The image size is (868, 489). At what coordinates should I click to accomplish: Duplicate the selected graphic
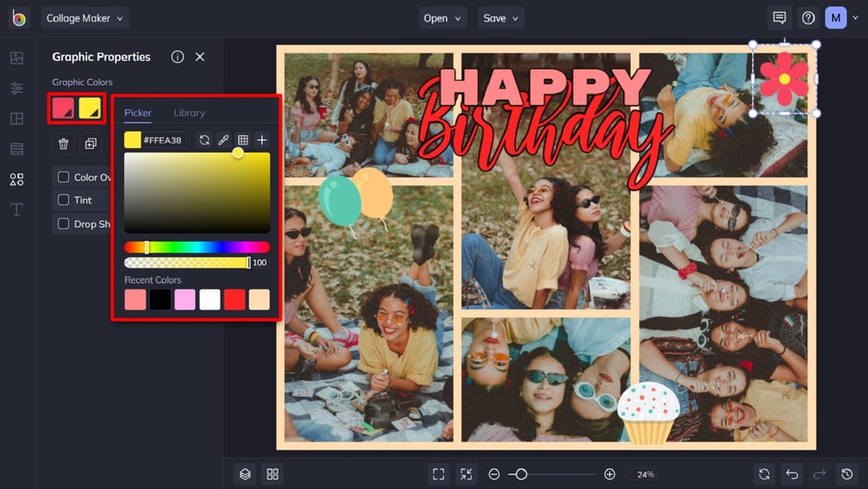point(90,143)
